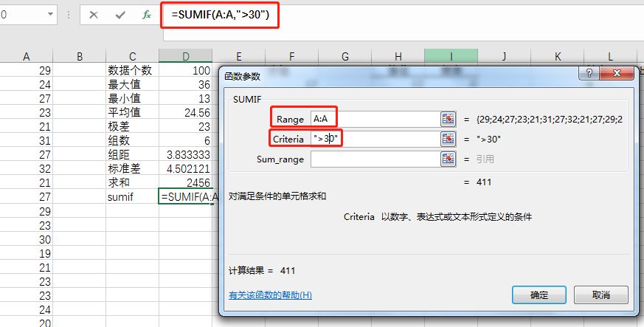Select cell with value 24.56

tap(186, 112)
